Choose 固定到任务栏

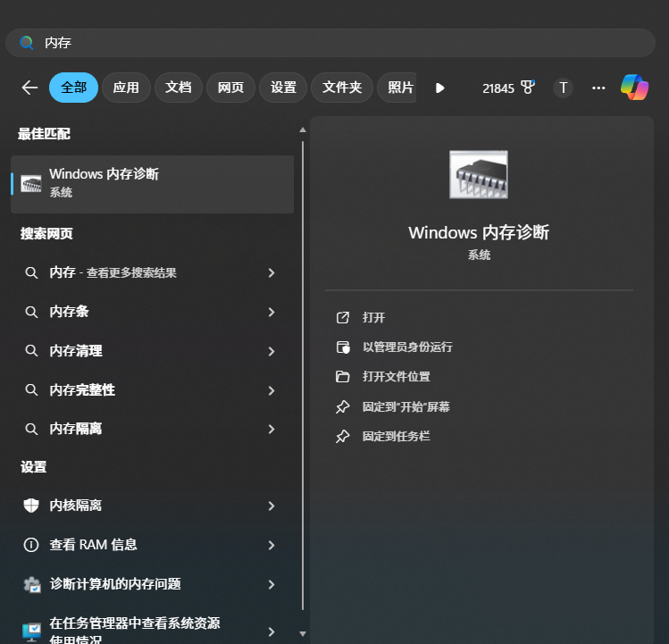pos(397,436)
